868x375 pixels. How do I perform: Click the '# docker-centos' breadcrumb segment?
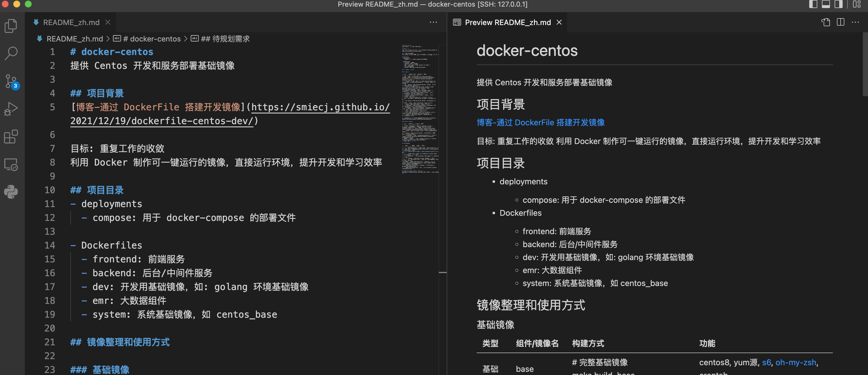(x=152, y=39)
